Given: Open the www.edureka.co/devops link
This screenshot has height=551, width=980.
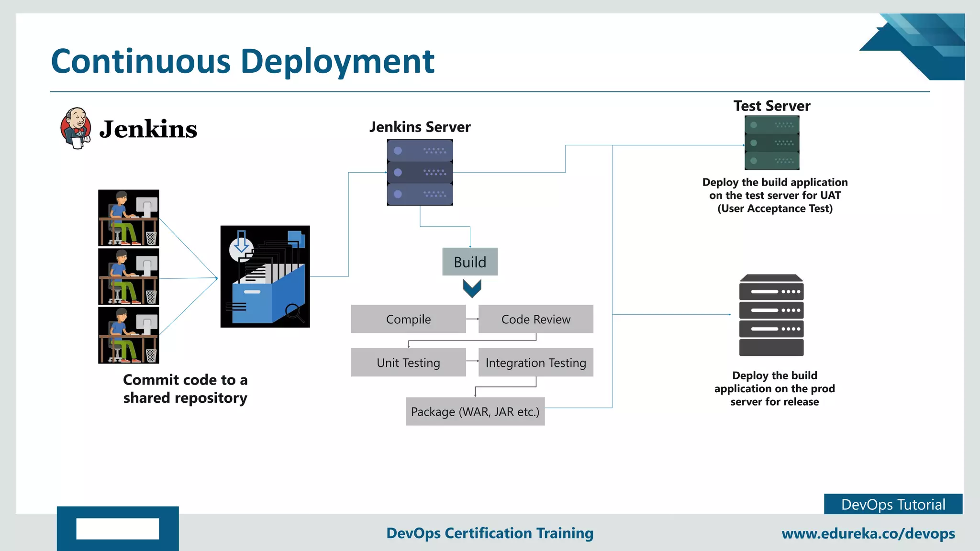Looking at the screenshot, I should click(868, 533).
